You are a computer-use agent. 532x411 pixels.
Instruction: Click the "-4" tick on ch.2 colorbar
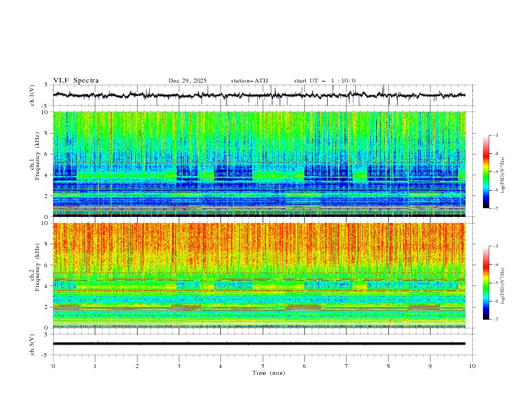click(x=495, y=265)
